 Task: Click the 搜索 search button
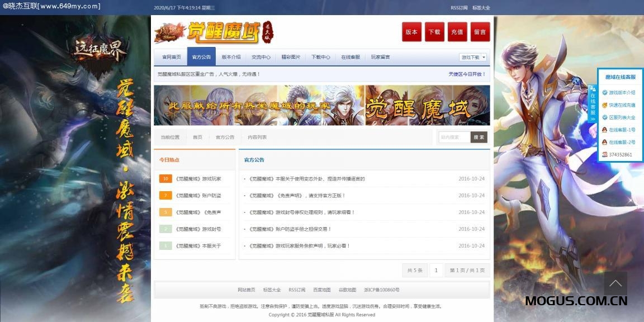pos(478,137)
